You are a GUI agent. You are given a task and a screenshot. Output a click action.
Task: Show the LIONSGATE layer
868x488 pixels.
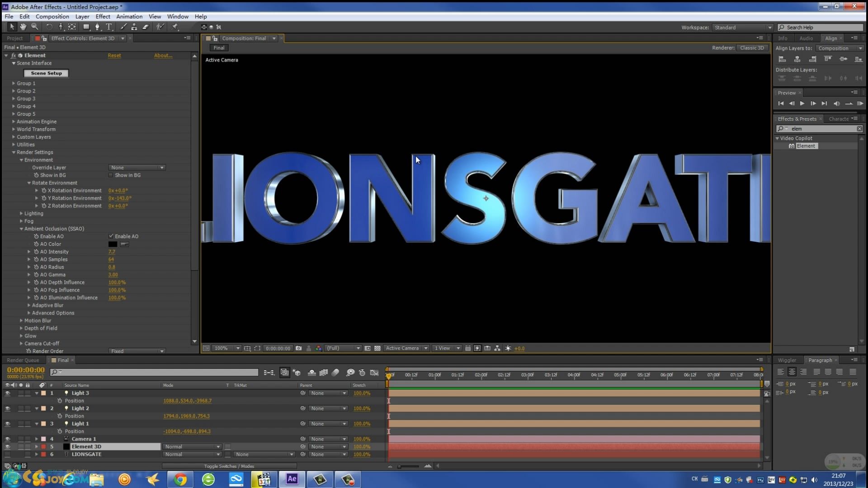(x=7, y=455)
